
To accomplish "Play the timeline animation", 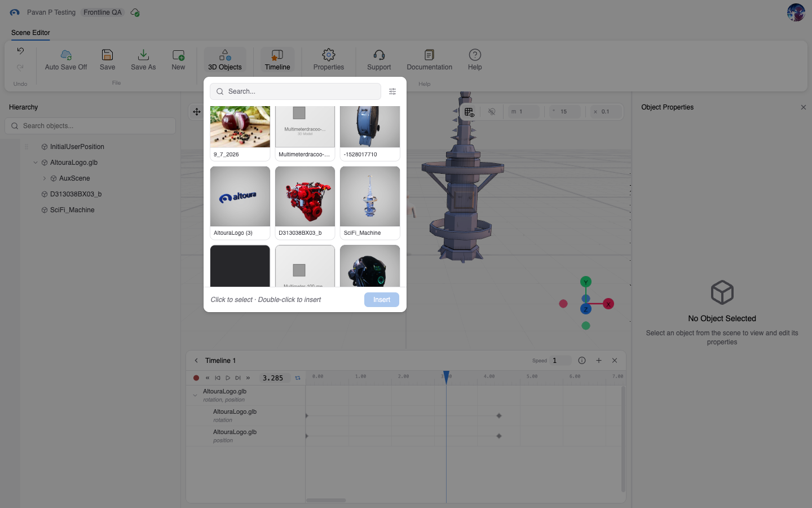I will point(228,378).
